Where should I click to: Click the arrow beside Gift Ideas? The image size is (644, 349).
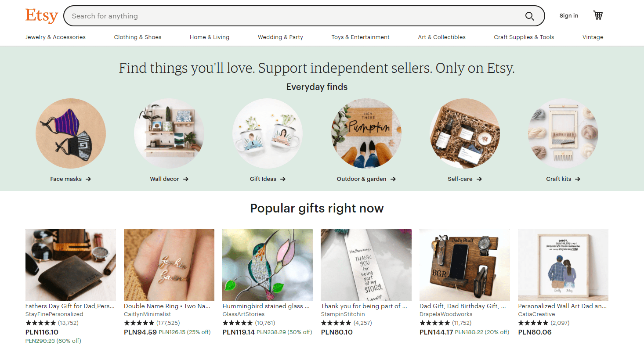[x=286, y=179]
